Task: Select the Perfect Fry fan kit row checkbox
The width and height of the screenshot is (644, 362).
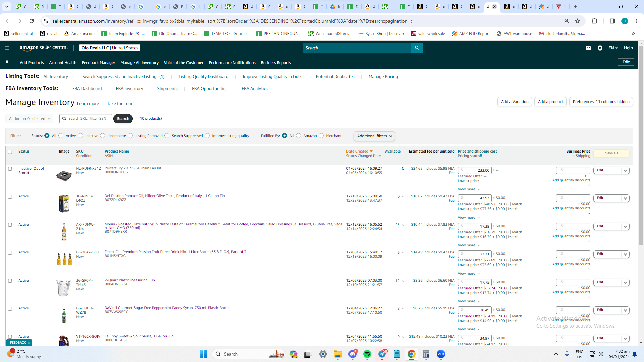Action: (10, 169)
